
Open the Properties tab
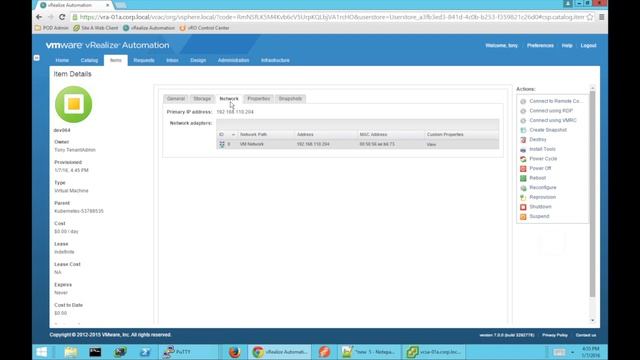point(259,99)
